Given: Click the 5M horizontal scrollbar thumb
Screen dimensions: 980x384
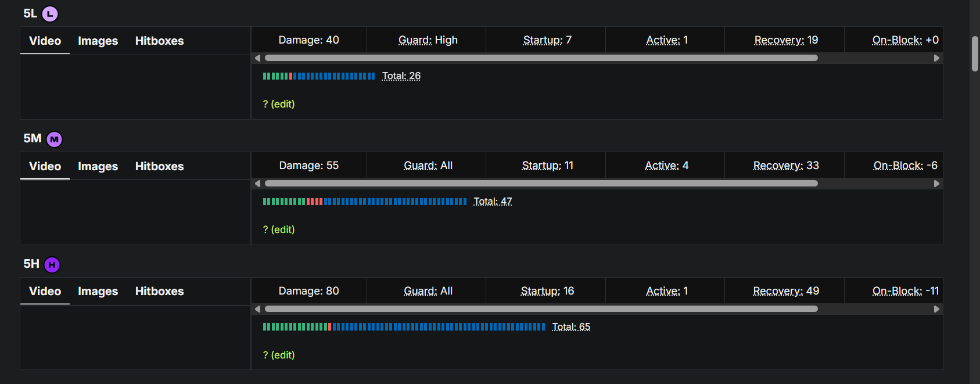Looking at the screenshot, I should tap(541, 184).
